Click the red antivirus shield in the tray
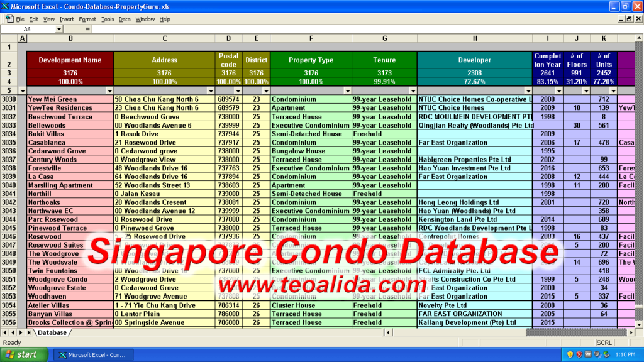The width and height of the screenshot is (644, 362). (579, 354)
